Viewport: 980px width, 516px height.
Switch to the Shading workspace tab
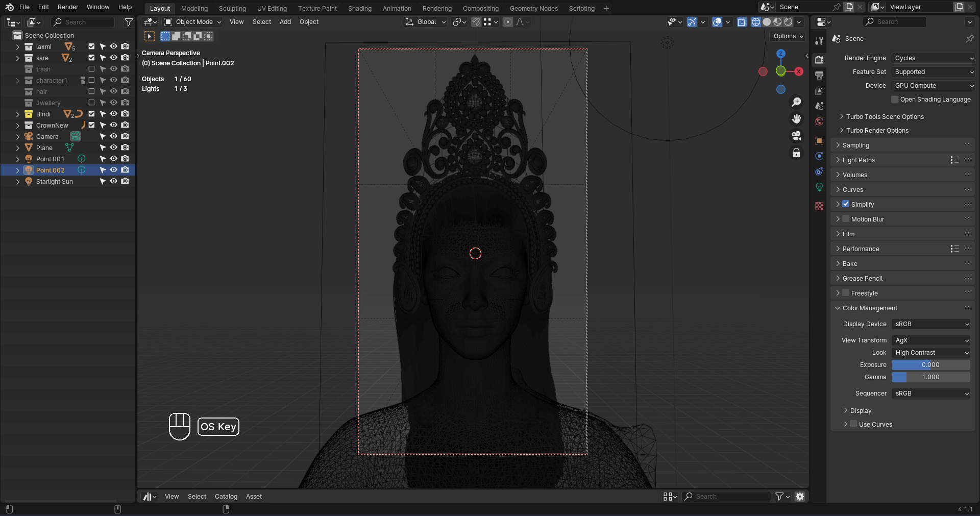[x=360, y=9]
